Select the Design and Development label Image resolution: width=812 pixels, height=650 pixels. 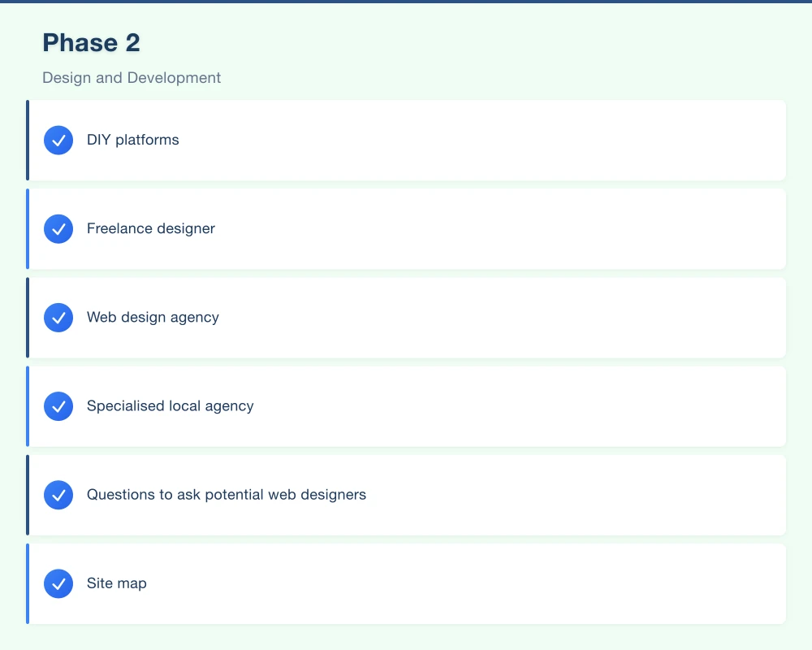pos(132,77)
